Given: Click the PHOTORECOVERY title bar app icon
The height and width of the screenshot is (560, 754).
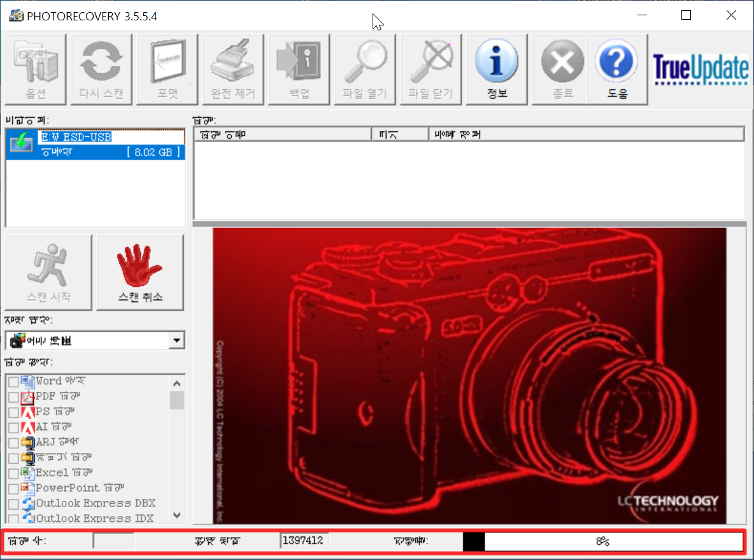Looking at the screenshot, I should pos(16,15).
